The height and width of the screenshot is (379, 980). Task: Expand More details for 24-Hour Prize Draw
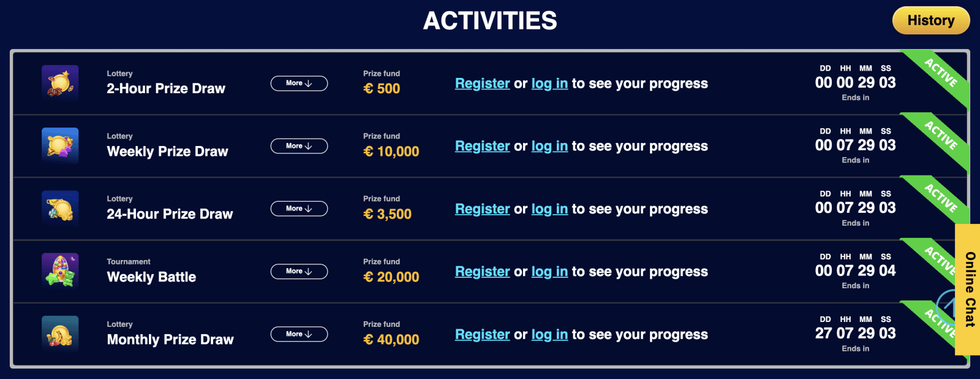tap(299, 209)
